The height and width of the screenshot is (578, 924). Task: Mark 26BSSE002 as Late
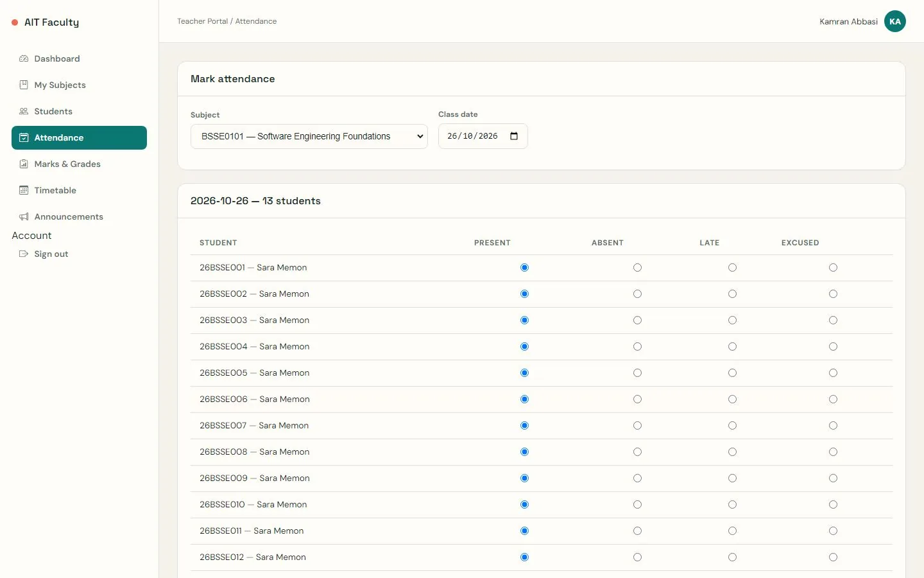(x=732, y=294)
